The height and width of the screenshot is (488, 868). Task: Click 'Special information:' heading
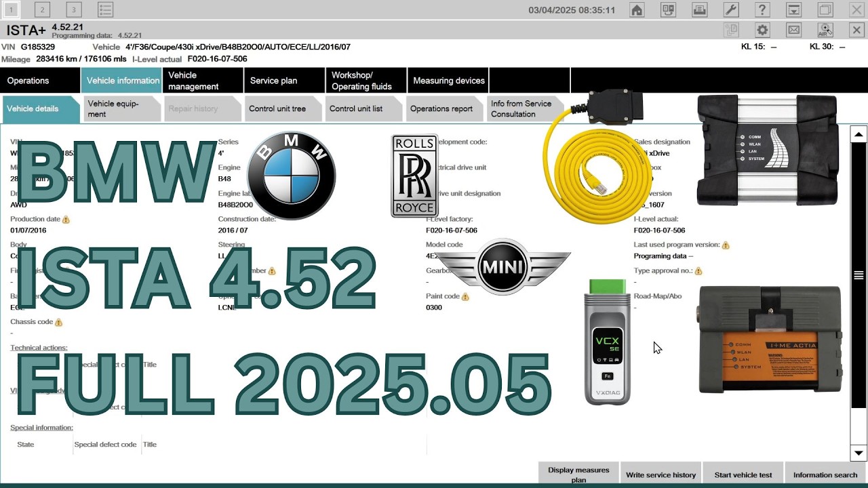tap(41, 428)
